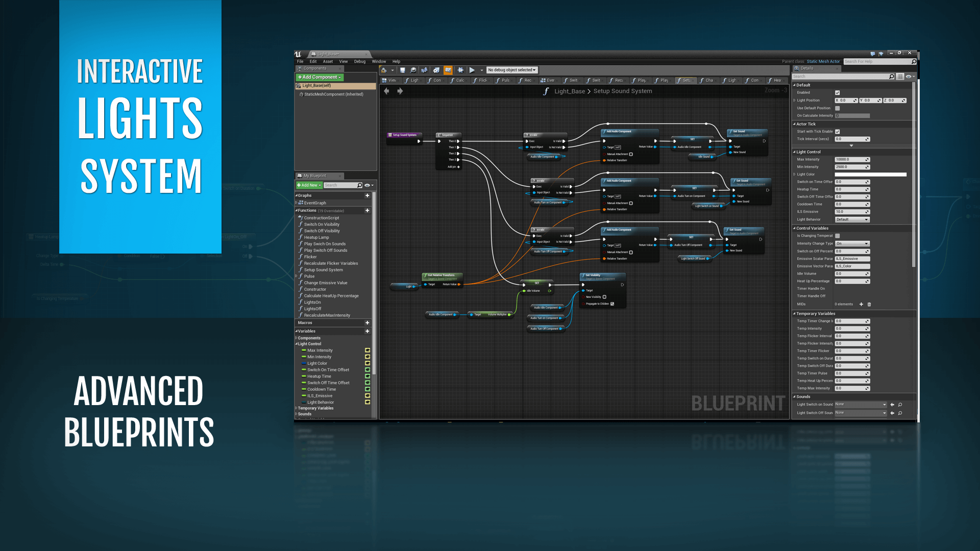Click use-selected arrow for Light Switch Off Sound

coord(892,413)
